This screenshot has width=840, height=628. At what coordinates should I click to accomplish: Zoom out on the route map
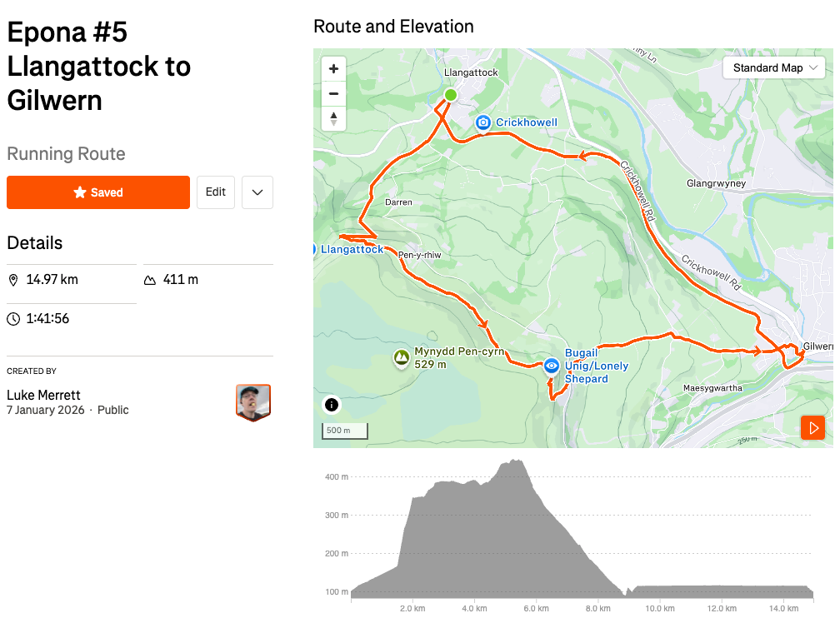(x=333, y=93)
